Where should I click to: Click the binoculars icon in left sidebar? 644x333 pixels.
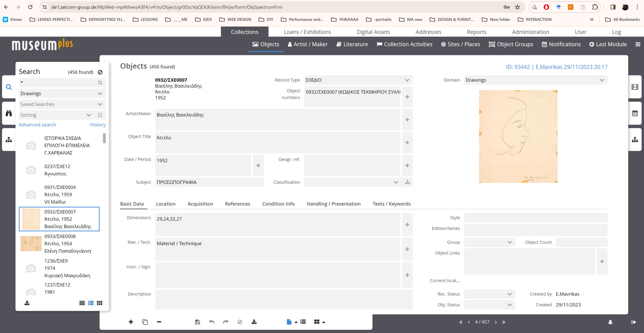[9, 113]
